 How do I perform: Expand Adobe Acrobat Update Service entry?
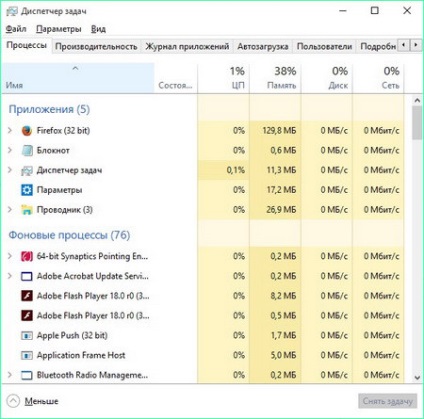point(10,276)
